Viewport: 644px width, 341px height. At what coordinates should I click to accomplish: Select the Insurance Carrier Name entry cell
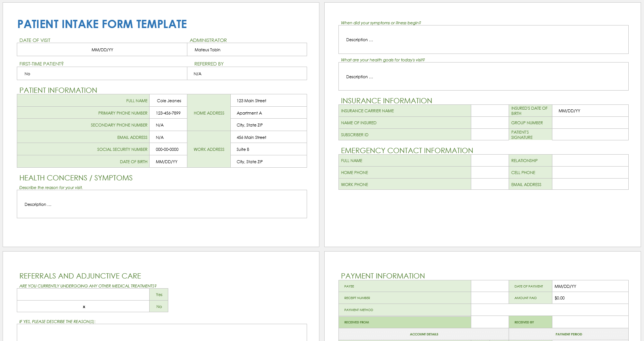tap(490, 110)
